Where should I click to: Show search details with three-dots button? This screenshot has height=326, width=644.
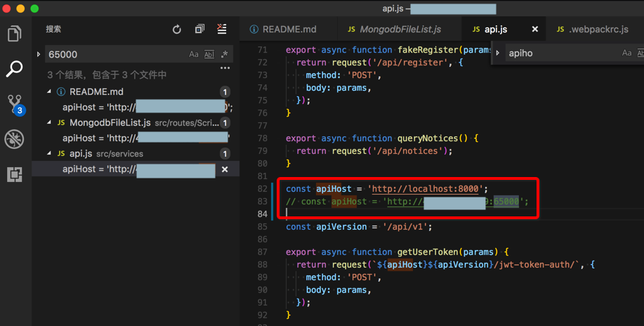click(225, 68)
